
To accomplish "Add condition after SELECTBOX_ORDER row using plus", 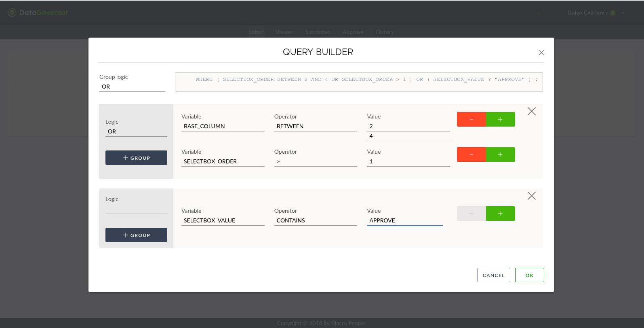I will pos(500,154).
